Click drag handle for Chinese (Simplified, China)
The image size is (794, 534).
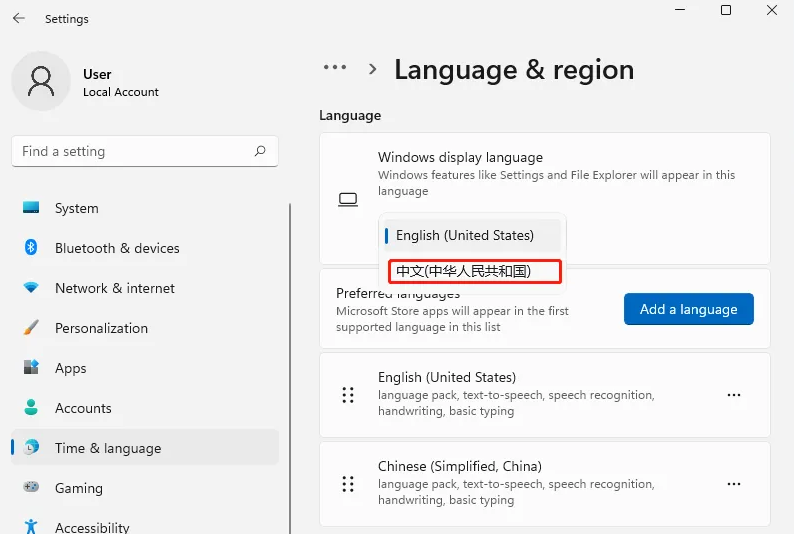tap(348, 484)
